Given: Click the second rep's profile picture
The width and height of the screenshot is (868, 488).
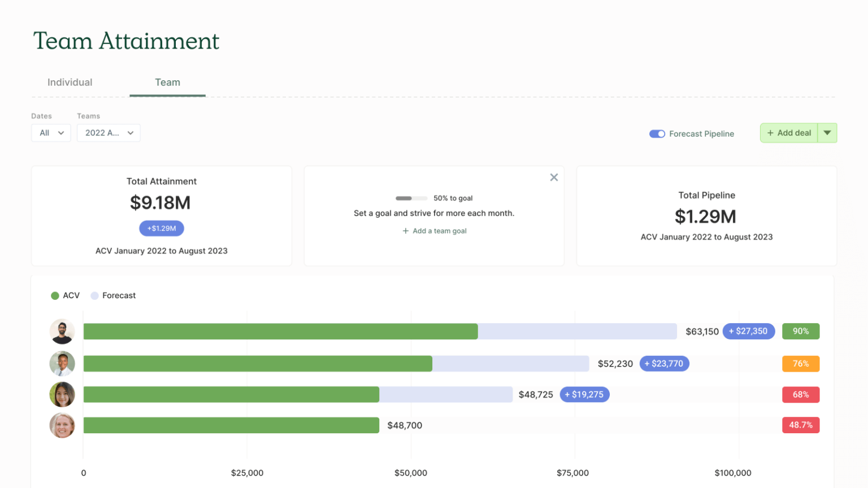Looking at the screenshot, I should coord(62,363).
